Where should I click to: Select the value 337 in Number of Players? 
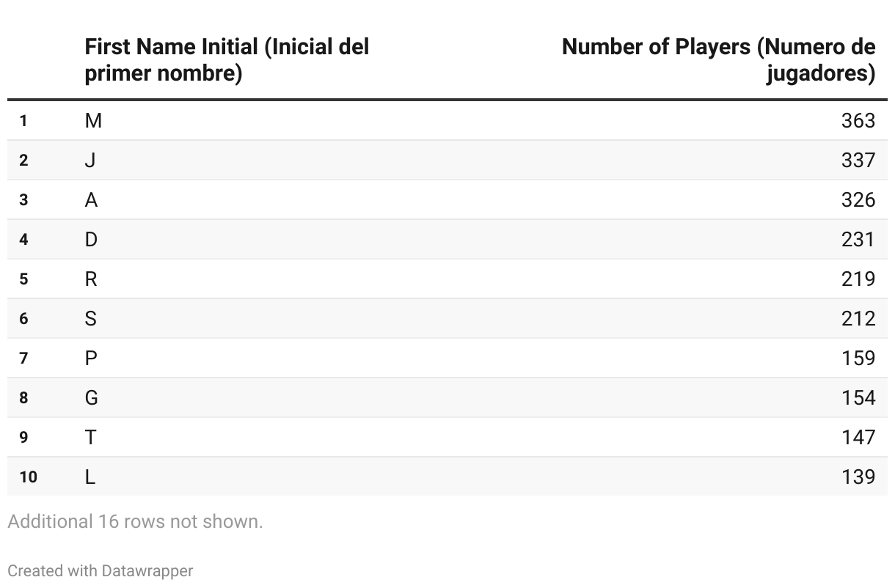pyautogui.click(x=858, y=161)
